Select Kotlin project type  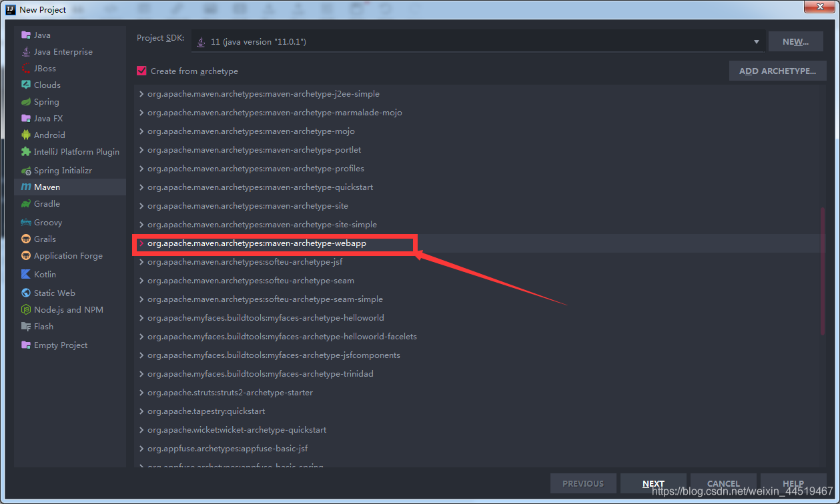coord(70,275)
